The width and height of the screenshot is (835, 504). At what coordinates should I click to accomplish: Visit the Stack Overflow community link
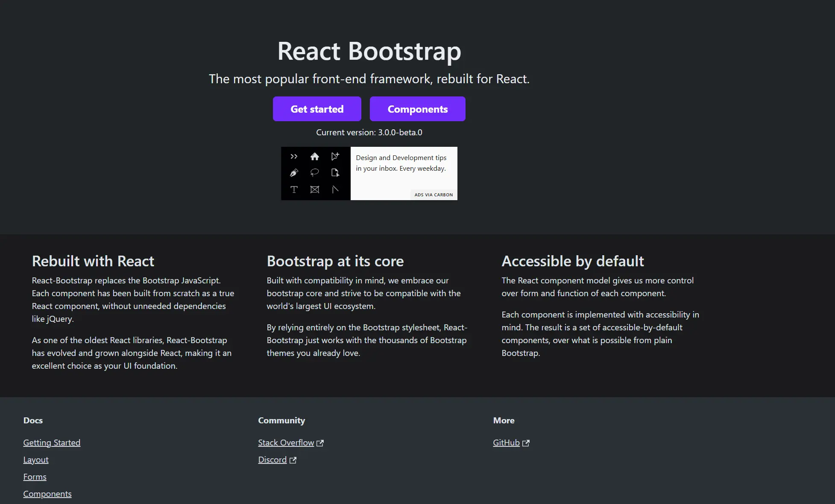(286, 443)
